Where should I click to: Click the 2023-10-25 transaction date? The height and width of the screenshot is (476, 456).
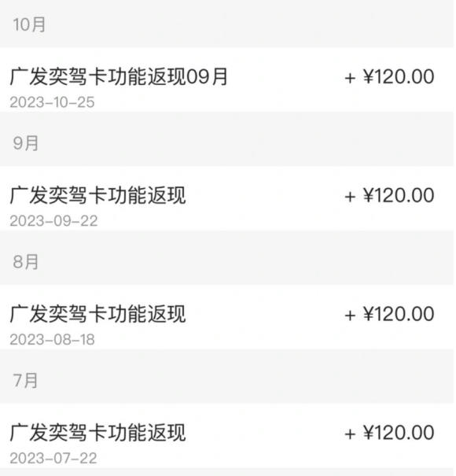[52, 102]
